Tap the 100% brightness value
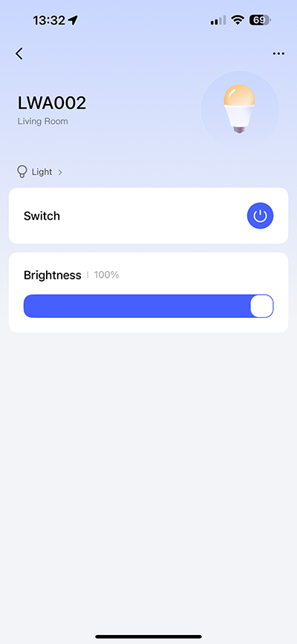 pos(106,275)
